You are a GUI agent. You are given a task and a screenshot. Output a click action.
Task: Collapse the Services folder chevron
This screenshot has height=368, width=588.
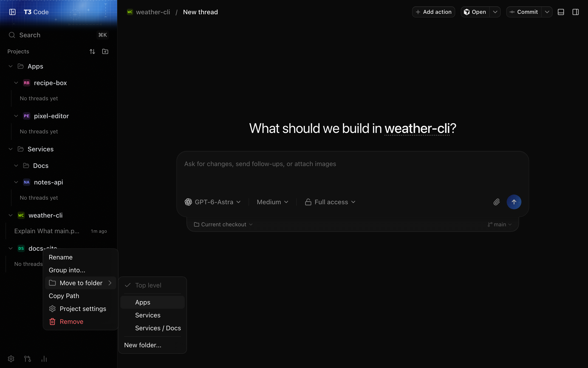pyautogui.click(x=10, y=149)
